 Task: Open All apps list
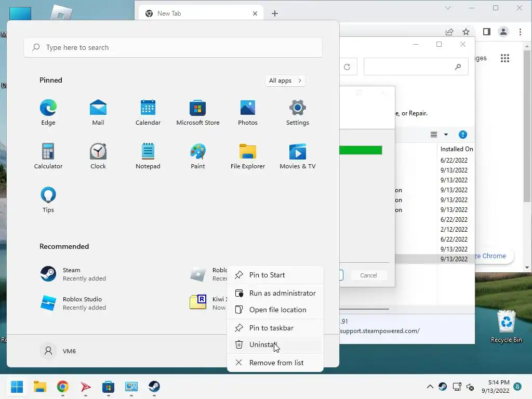click(x=285, y=81)
